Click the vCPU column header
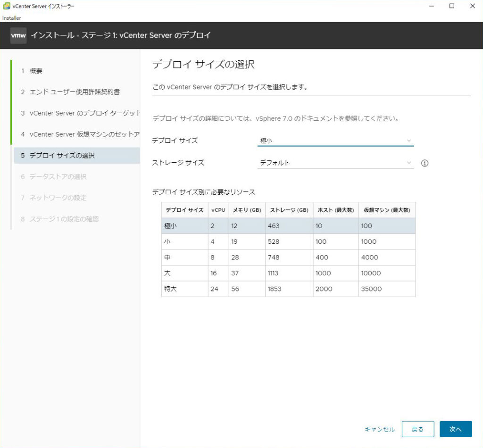 [218, 210]
